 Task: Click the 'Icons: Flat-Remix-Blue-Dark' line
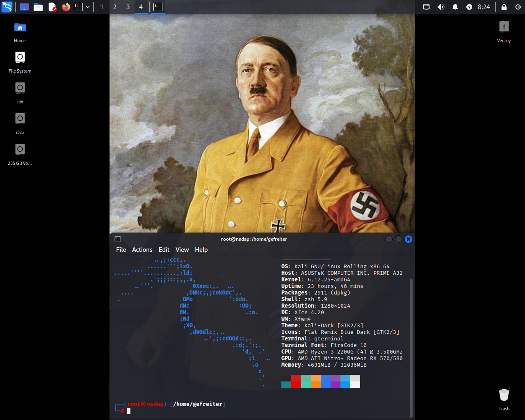click(340, 332)
